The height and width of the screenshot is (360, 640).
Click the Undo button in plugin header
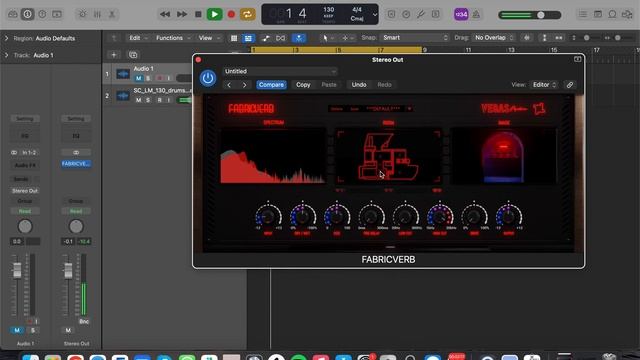click(x=359, y=85)
